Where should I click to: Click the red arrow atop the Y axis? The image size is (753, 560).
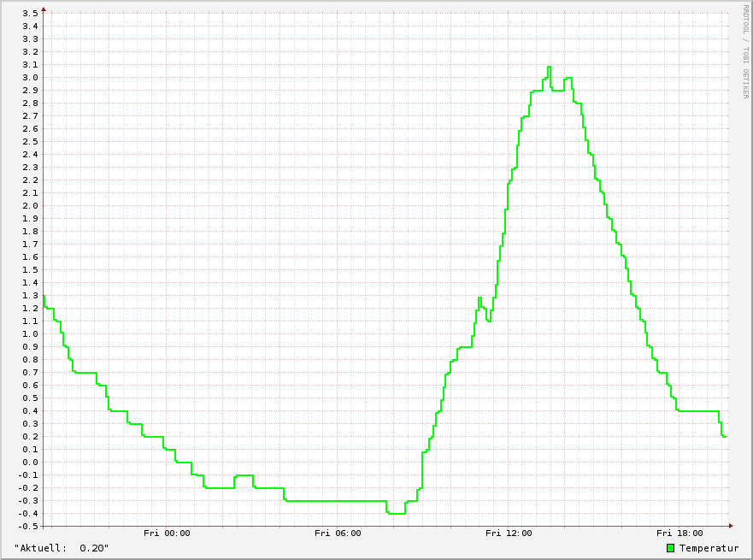coord(44,9)
